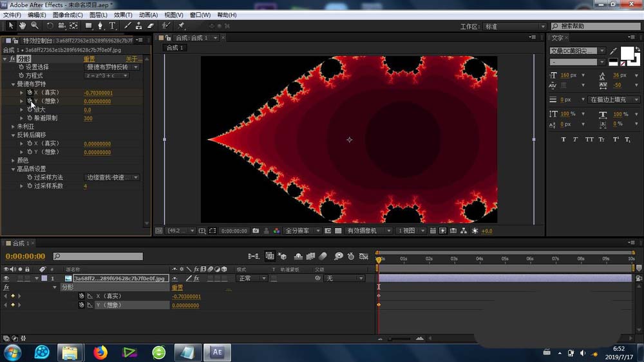Open the 图像合成(C) menu
The width and height of the screenshot is (644, 362).
click(x=67, y=15)
